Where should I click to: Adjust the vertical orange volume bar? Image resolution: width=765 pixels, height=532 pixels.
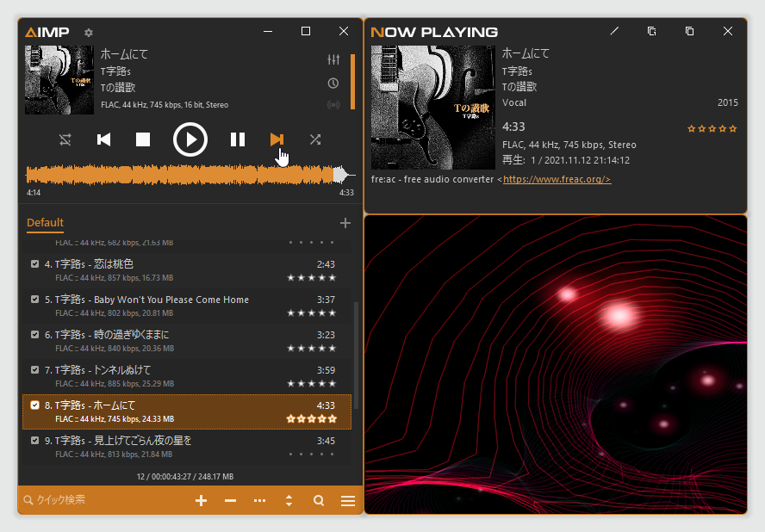(352, 82)
